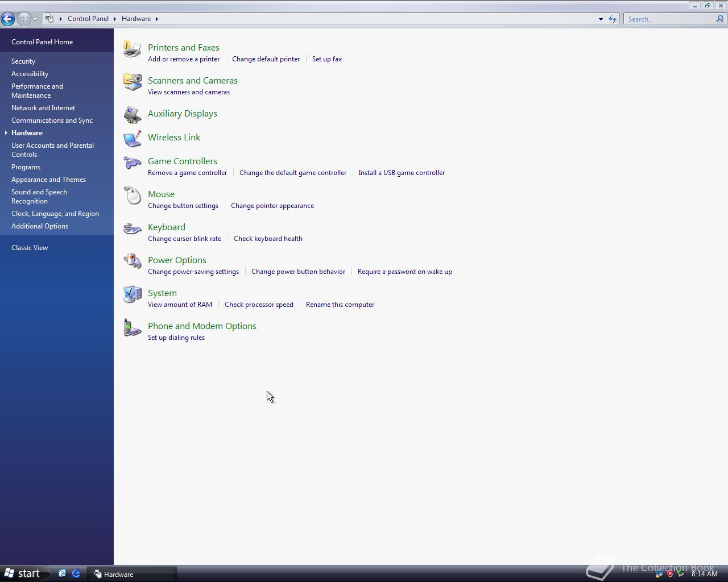Click the magnifier search icon
The width and height of the screenshot is (728, 582).
tap(719, 19)
